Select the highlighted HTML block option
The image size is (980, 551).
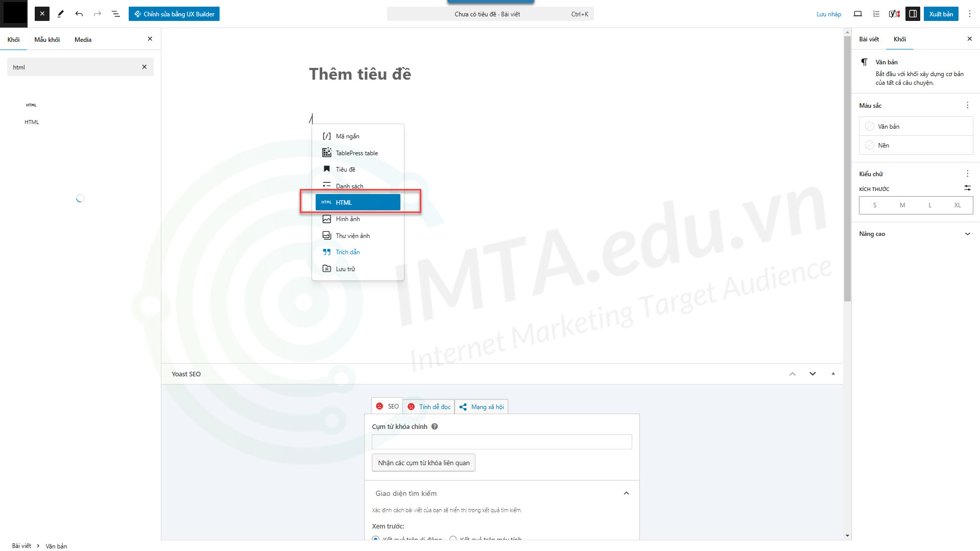[357, 202]
